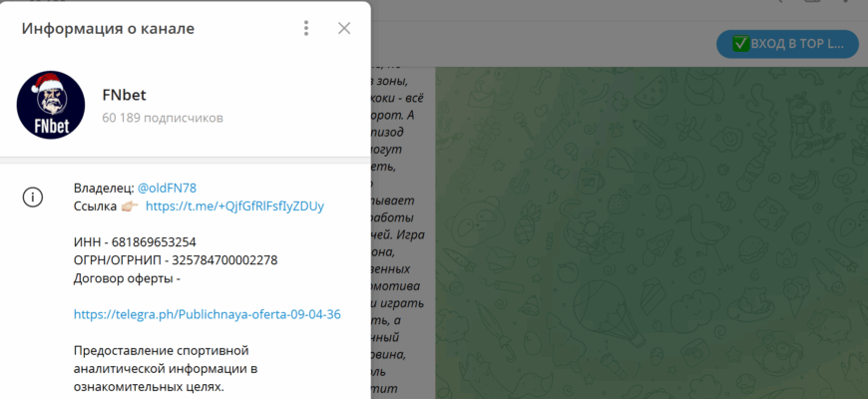The width and height of the screenshot is (868, 399).
Task: Close the channel info panel
Action: pos(344,28)
